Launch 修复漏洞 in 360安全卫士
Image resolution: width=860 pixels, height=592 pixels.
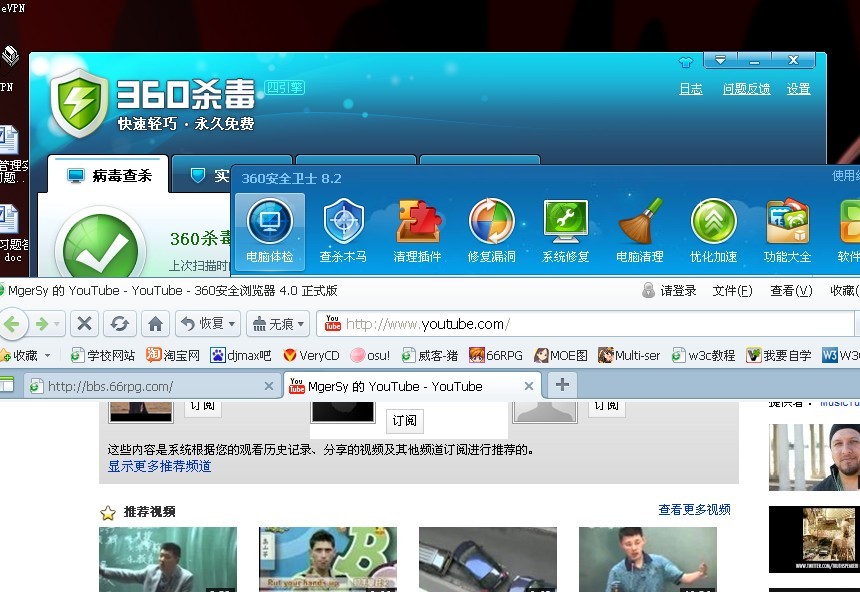coord(491,232)
